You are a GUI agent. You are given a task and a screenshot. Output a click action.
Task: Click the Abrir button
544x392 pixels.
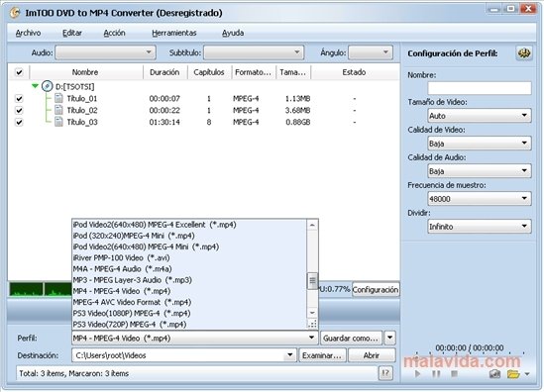(372, 355)
